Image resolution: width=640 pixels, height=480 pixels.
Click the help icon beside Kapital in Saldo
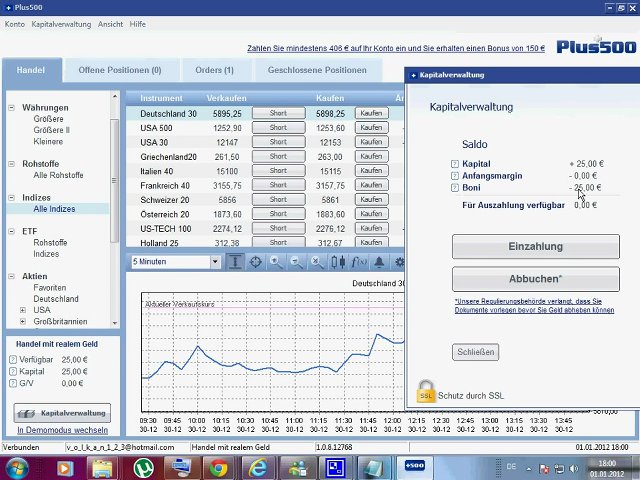tap(455, 163)
